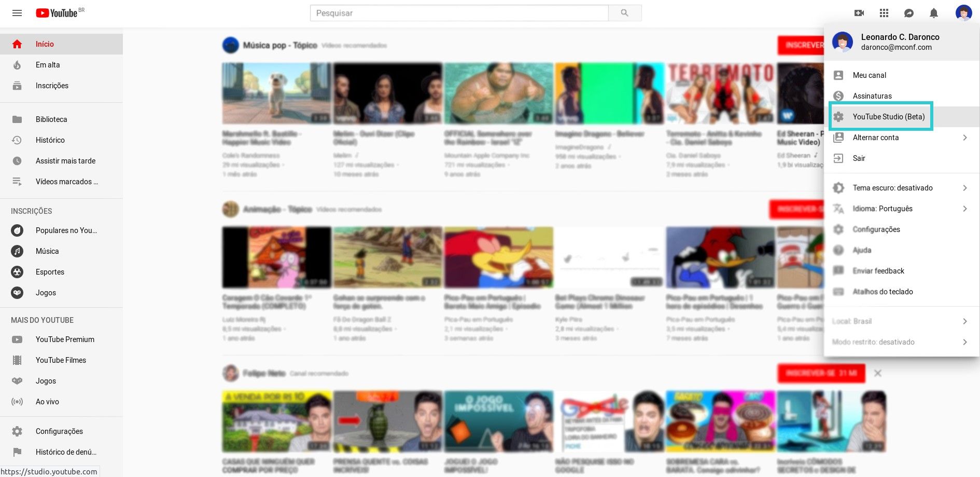Click the daronco@mconf.com account email
Image resolution: width=980 pixels, height=477 pixels.
pos(897,47)
